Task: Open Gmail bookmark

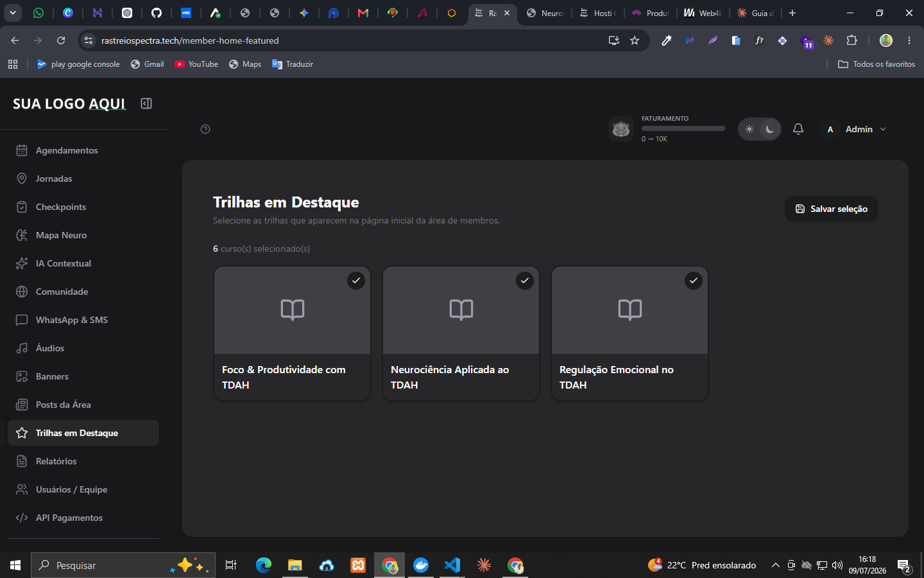Action: click(x=147, y=64)
